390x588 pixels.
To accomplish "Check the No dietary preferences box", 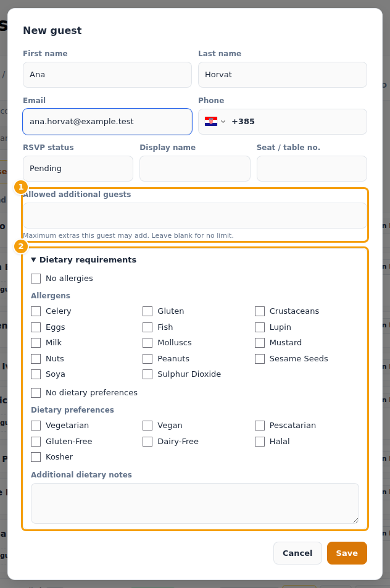I will [36, 393].
